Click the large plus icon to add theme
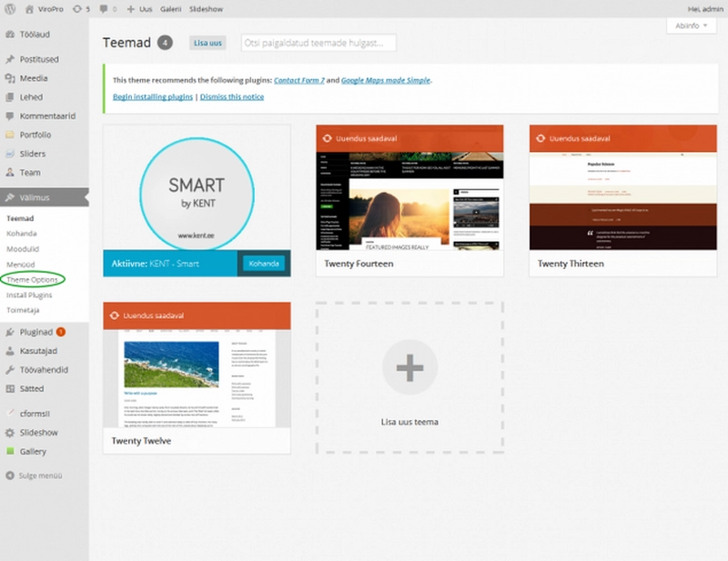This screenshot has width=728, height=561. pos(409,368)
